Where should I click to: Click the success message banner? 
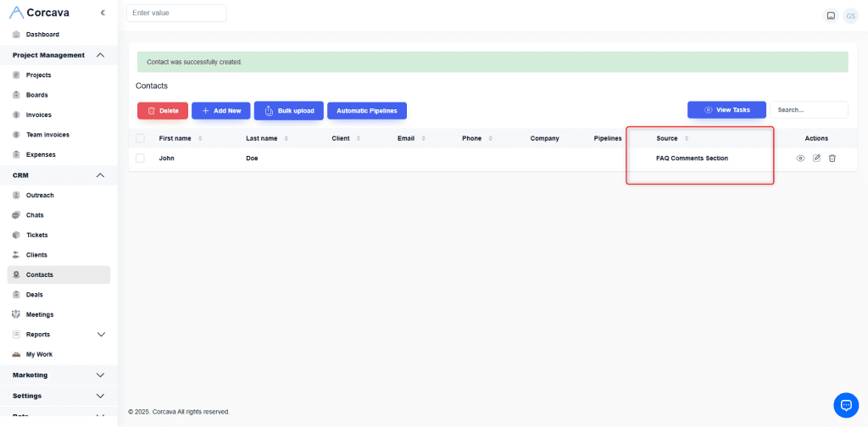coord(492,62)
